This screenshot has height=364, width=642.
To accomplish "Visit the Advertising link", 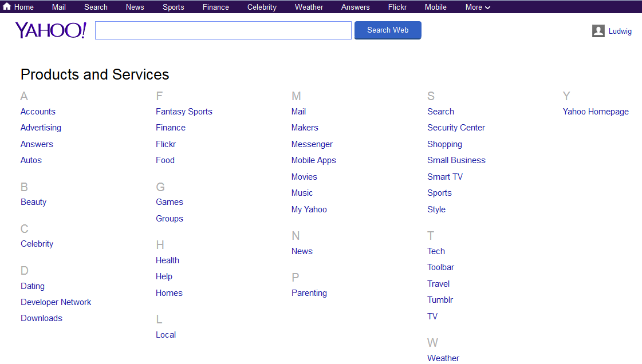I will 41,128.
